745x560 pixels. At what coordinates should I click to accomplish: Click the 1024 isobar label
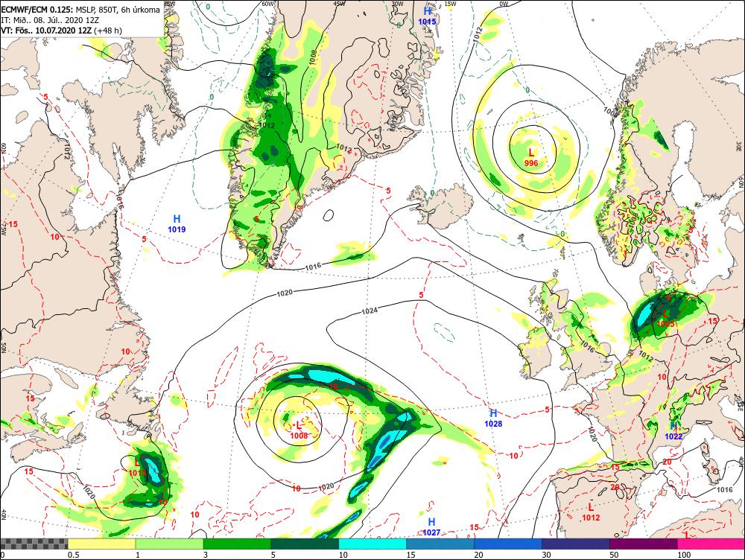[x=370, y=311]
